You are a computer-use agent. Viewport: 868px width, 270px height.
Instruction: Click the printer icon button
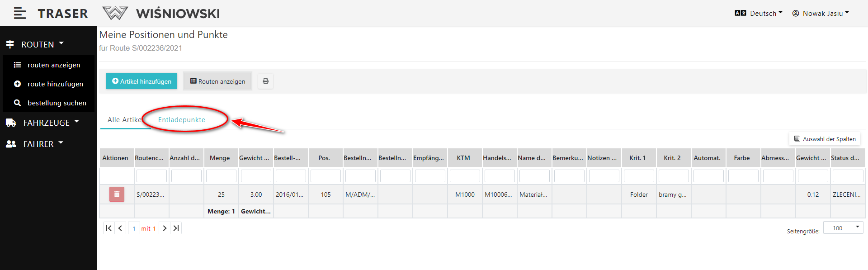click(266, 81)
